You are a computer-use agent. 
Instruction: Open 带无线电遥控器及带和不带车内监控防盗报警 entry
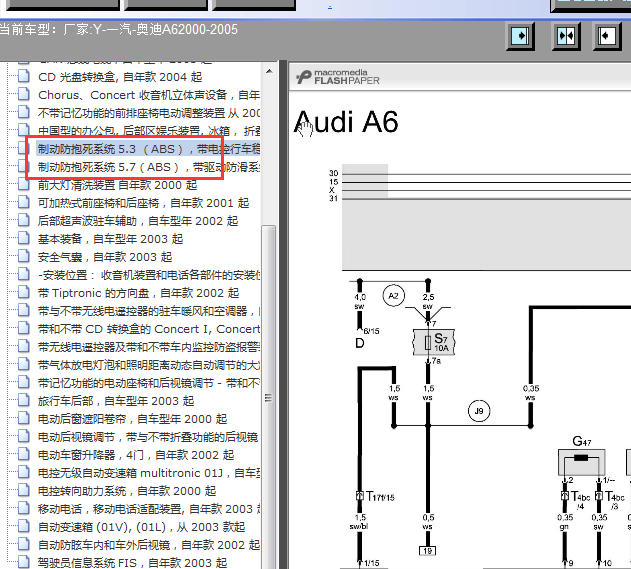(148, 347)
